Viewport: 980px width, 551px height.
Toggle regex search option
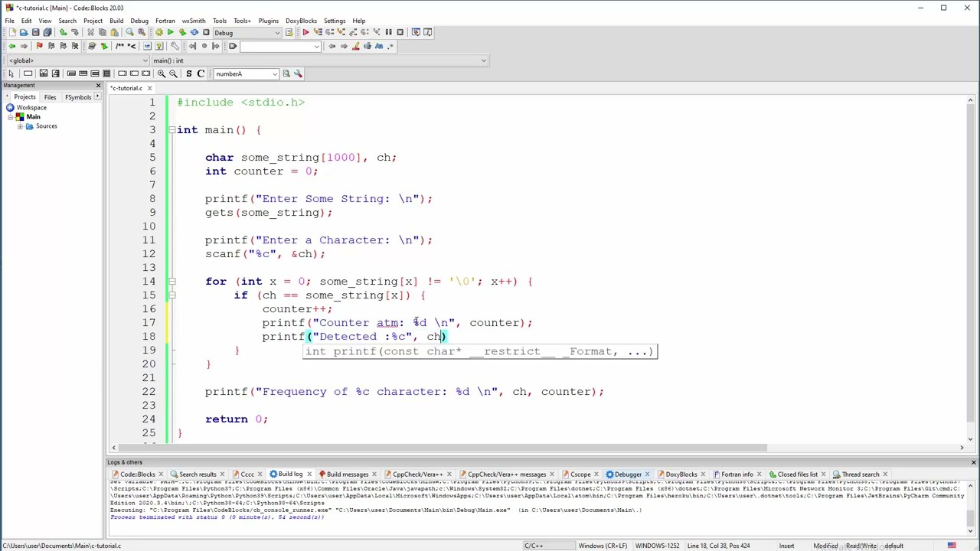coord(390,46)
